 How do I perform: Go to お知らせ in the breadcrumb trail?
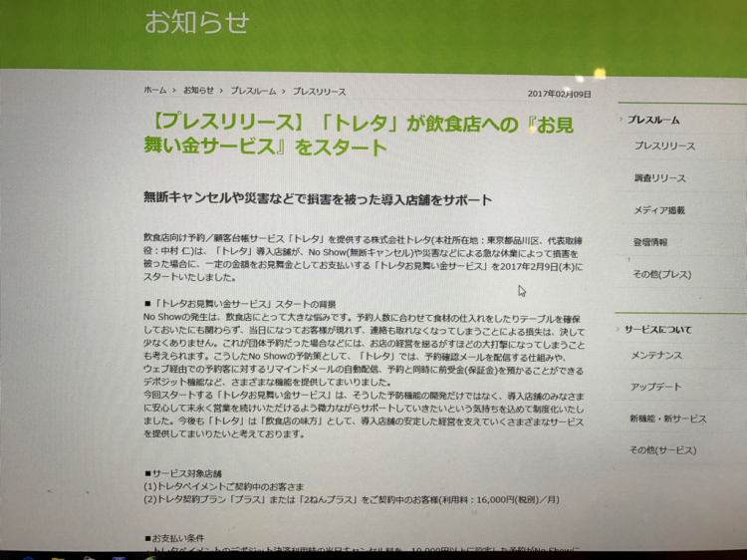198,90
